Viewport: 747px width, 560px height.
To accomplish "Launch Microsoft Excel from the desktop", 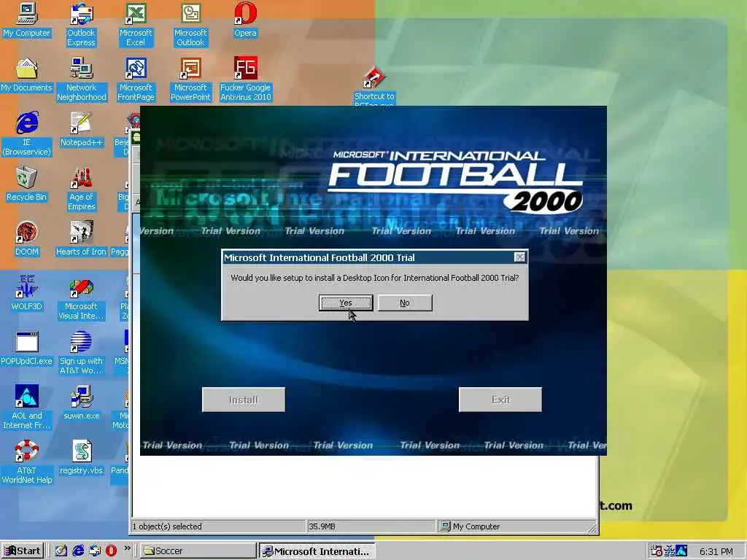I will click(136, 24).
